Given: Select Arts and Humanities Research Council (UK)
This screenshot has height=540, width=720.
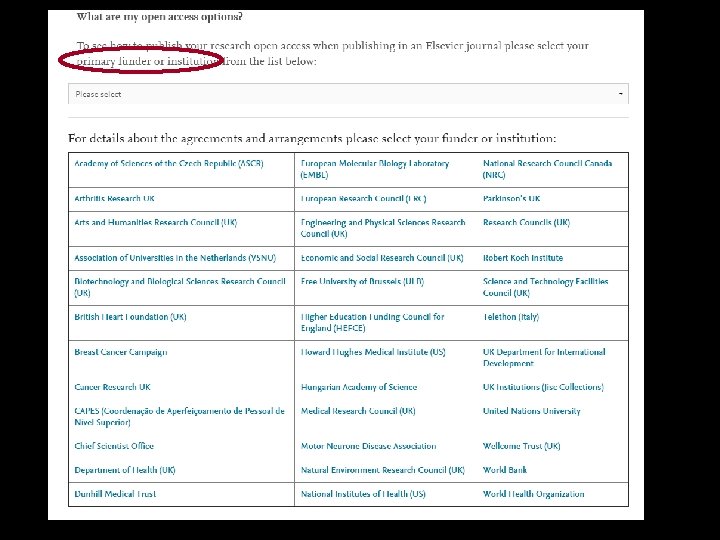Looking at the screenshot, I should coord(156,222).
